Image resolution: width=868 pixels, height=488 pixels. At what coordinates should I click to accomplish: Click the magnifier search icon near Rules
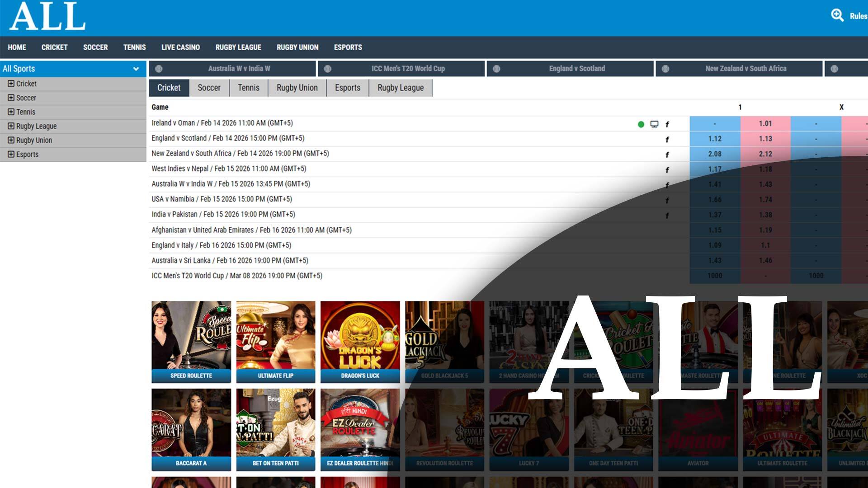click(x=837, y=15)
